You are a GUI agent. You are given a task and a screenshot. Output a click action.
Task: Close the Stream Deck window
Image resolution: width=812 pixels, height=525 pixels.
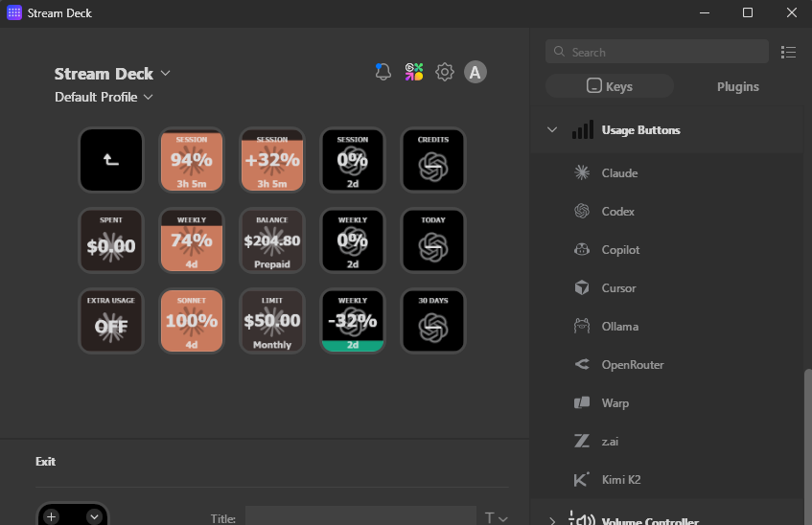[x=791, y=13]
